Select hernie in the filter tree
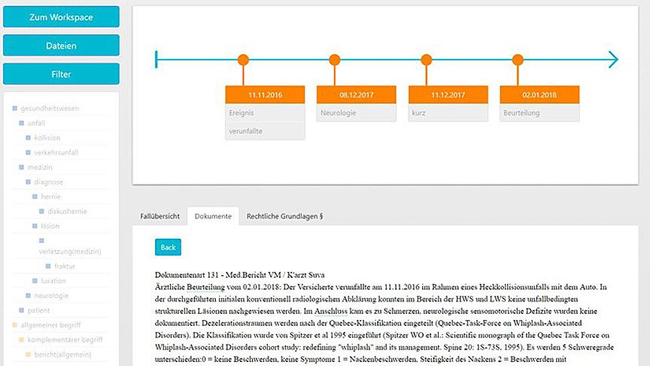Image resolution: width=650 pixels, height=366 pixels. [x=51, y=196]
